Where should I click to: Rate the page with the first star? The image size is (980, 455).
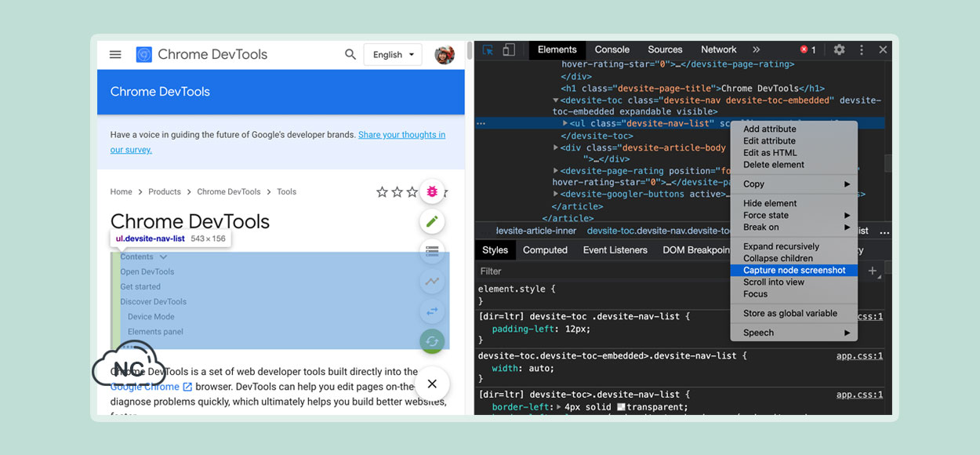pos(382,191)
